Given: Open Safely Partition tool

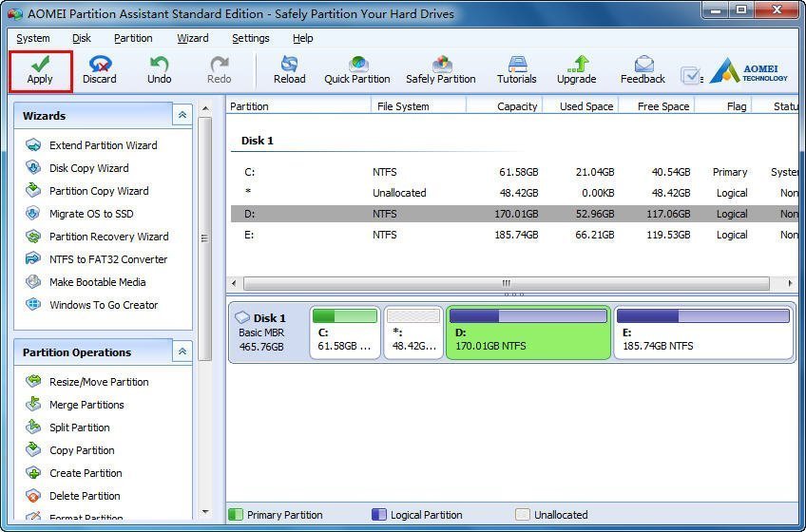Looking at the screenshot, I should [441, 71].
